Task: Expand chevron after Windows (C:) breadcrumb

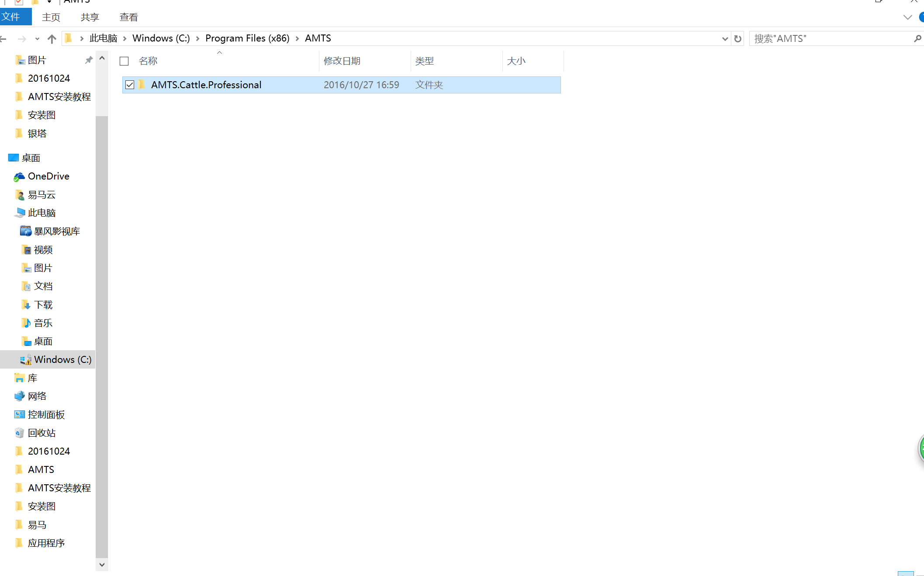Action: [x=197, y=38]
